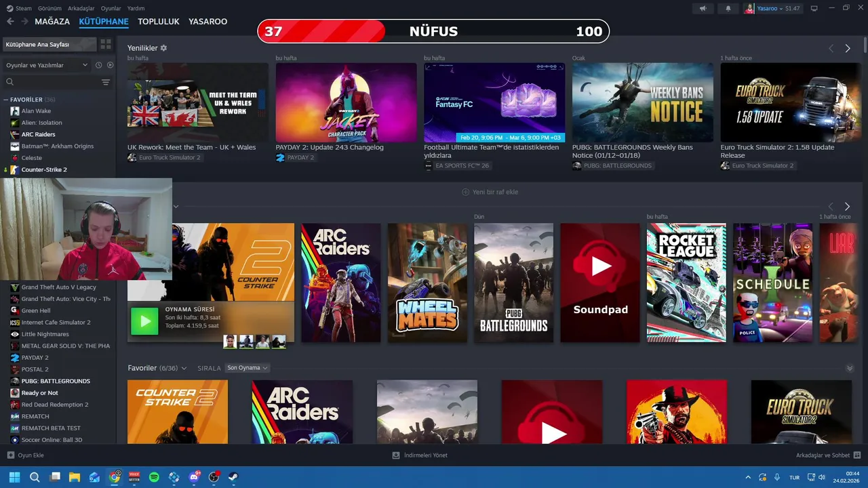Open the YASAROO profile tab

[x=208, y=22]
